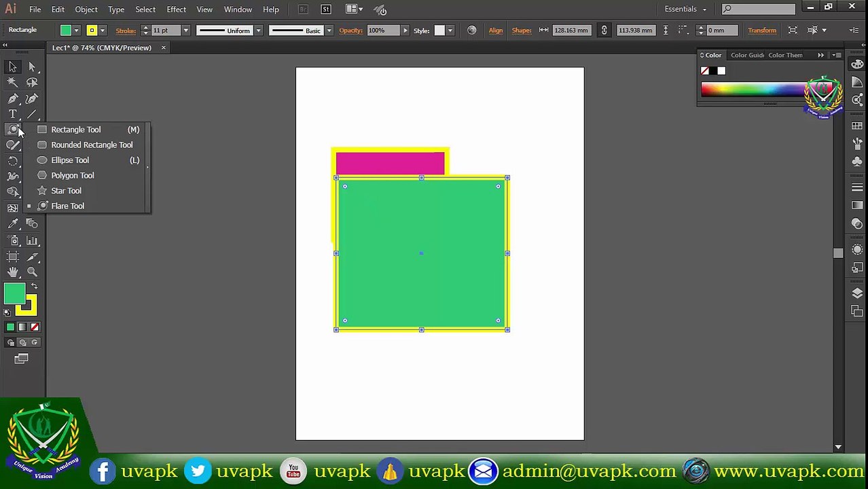The width and height of the screenshot is (868, 489).
Task: Open the Effect menu
Action: click(176, 10)
